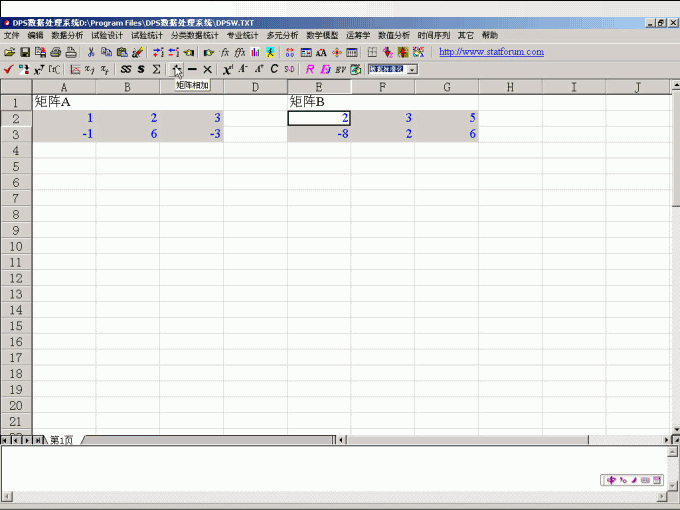This screenshot has height=510, width=680.
Task: Click column header D
Action: (x=255, y=87)
